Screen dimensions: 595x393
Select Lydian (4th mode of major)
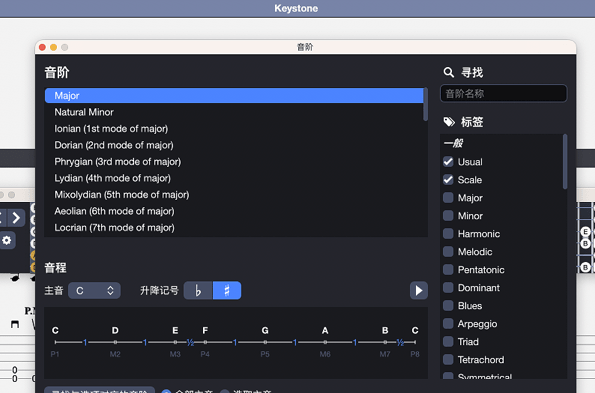(x=234, y=178)
